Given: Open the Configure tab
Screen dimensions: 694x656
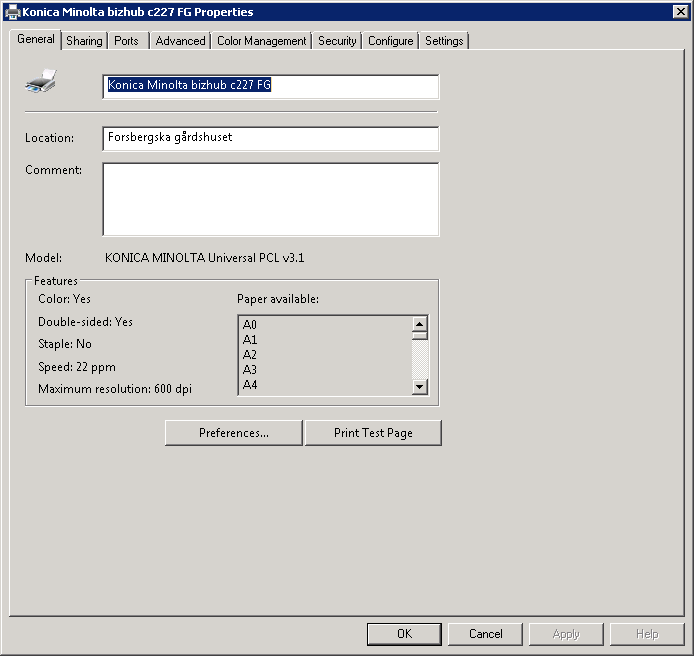Looking at the screenshot, I should point(390,41).
